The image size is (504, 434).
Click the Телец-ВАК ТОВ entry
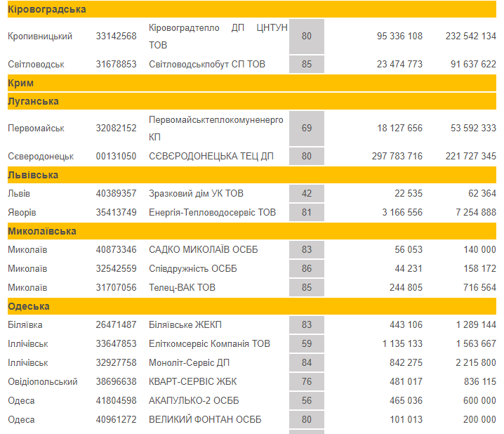182,287
